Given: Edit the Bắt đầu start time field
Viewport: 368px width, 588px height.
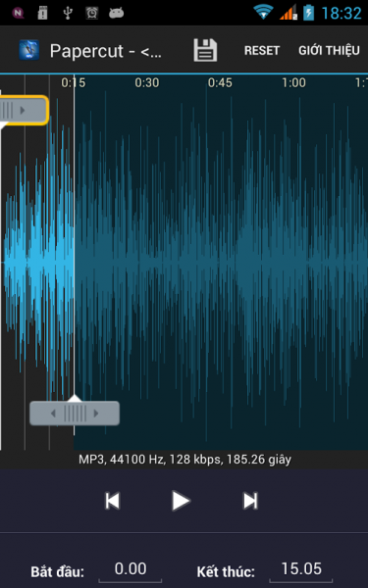Looking at the screenshot, I should point(131,570).
